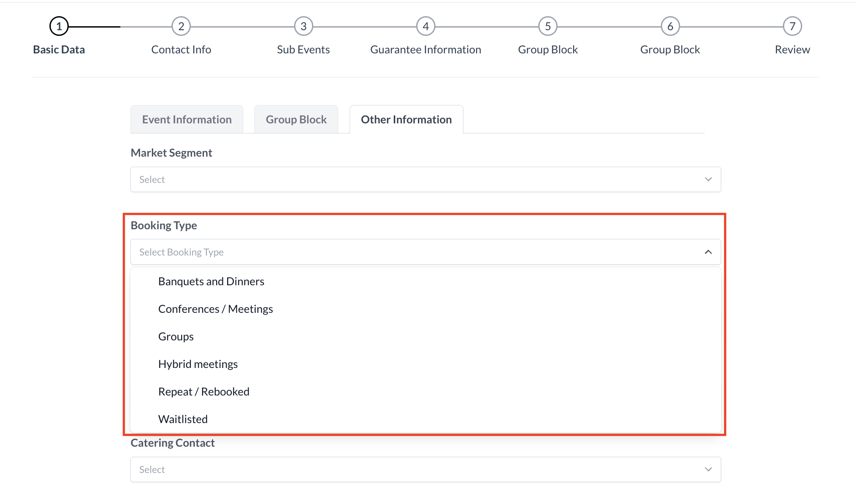Click step 3 Sub Events circle
Viewport: 856px width, 504px height.
[303, 25]
